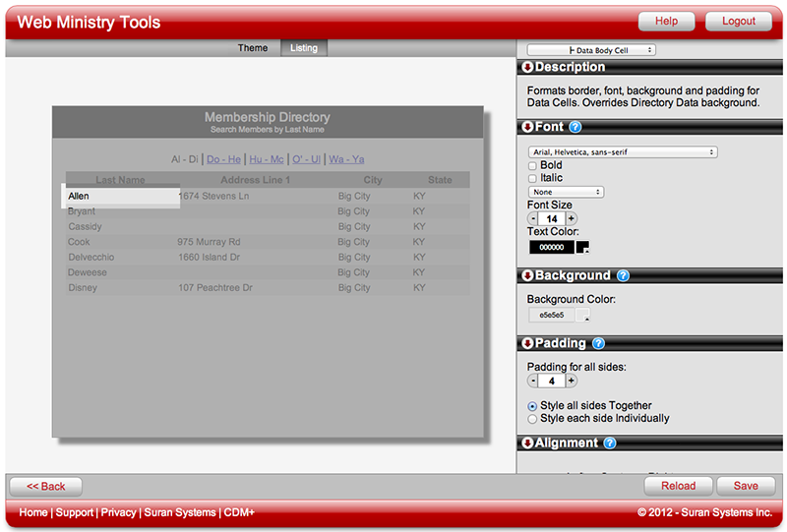Open the None text decoration dropdown
Screen dimensions: 787x532
click(566, 192)
